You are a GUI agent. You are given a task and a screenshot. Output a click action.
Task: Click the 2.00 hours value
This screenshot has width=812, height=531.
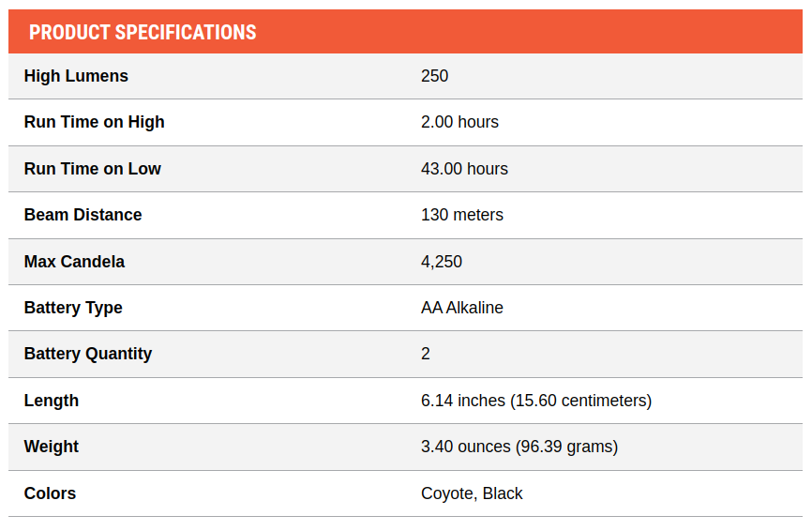click(x=459, y=122)
